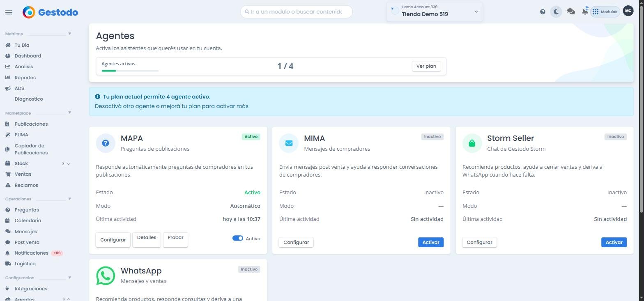Click the Stock truck icon

[x=8, y=163]
